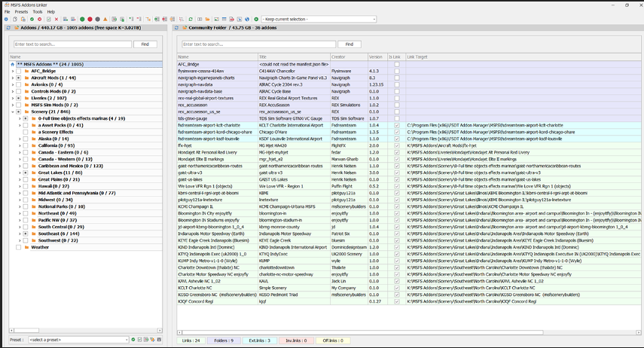This screenshot has width=644, height=348.
Task: Expand the Great Lakes scenery node
Action: (x=20, y=173)
